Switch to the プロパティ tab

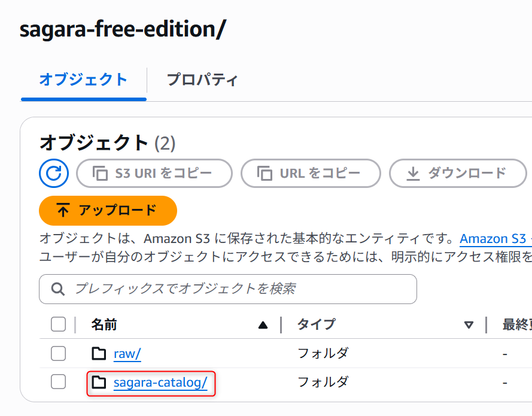[x=202, y=80]
